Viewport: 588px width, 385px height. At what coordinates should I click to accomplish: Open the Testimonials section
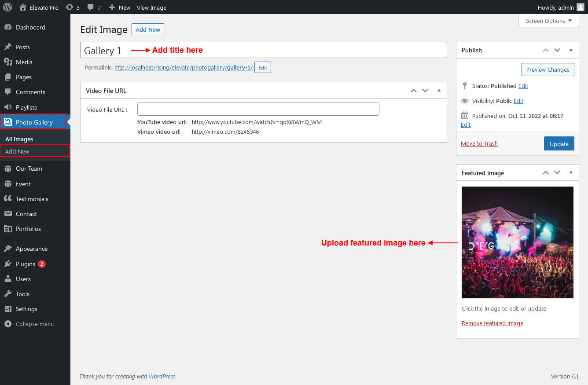point(32,199)
